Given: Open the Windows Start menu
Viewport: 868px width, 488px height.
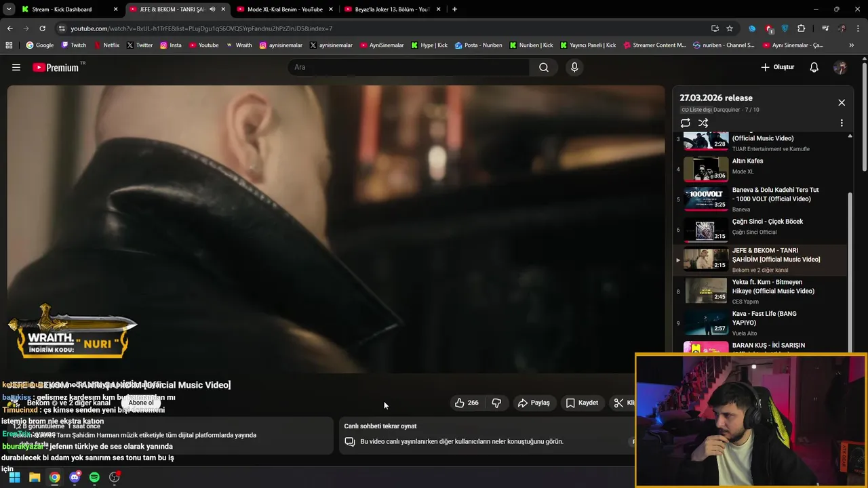Looking at the screenshot, I should 14,477.
